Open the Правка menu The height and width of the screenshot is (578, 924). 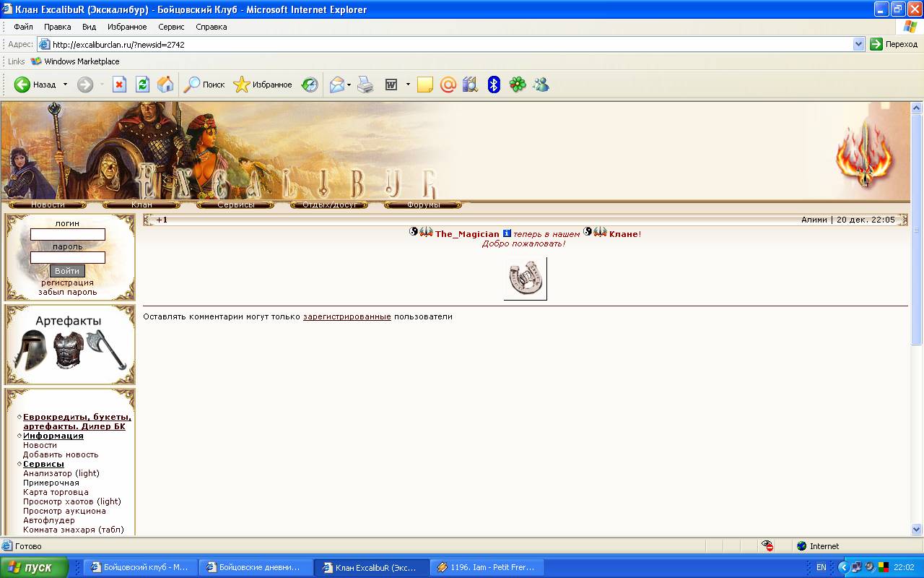[x=57, y=27]
